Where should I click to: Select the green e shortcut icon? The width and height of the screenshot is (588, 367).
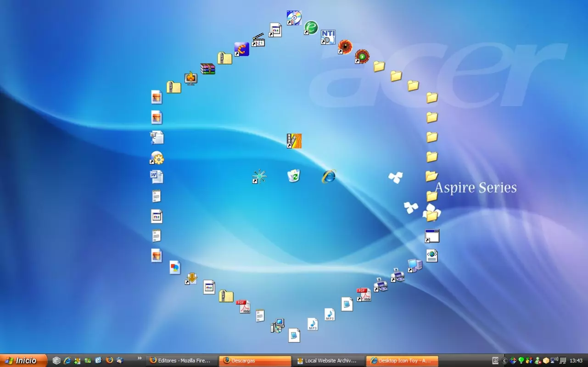(x=311, y=28)
